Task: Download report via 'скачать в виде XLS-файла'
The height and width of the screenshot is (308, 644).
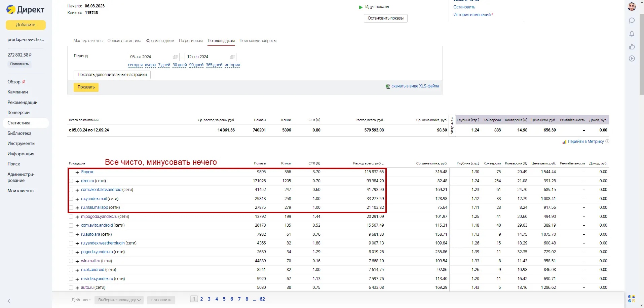Action: point(415,86)
